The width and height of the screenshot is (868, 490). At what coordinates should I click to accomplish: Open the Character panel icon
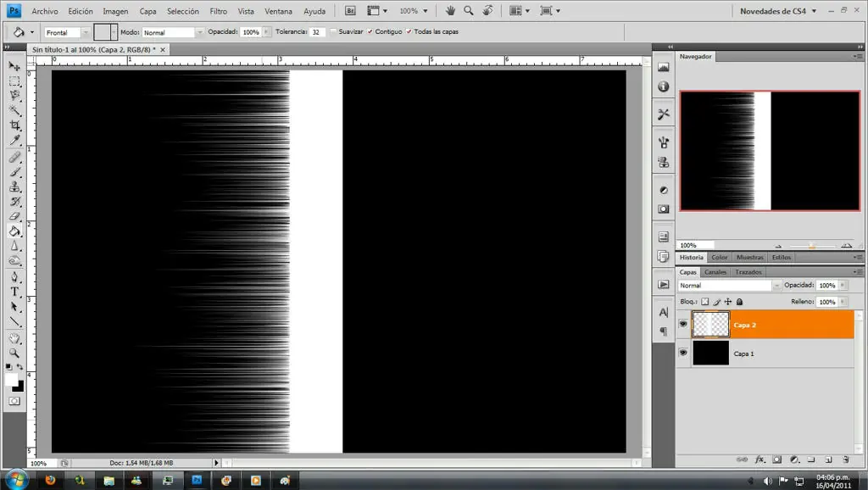point(663,312)
